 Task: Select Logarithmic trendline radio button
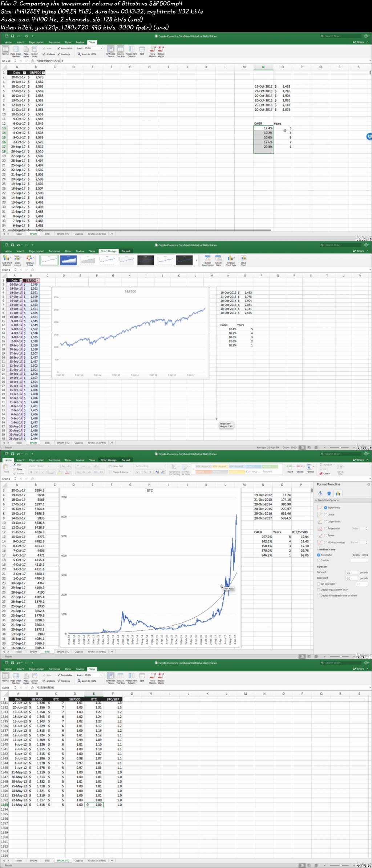point(325,521)
